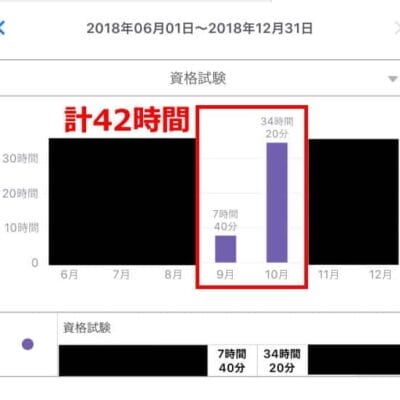Click the 20時間 y-axis label

pos(20,193)
